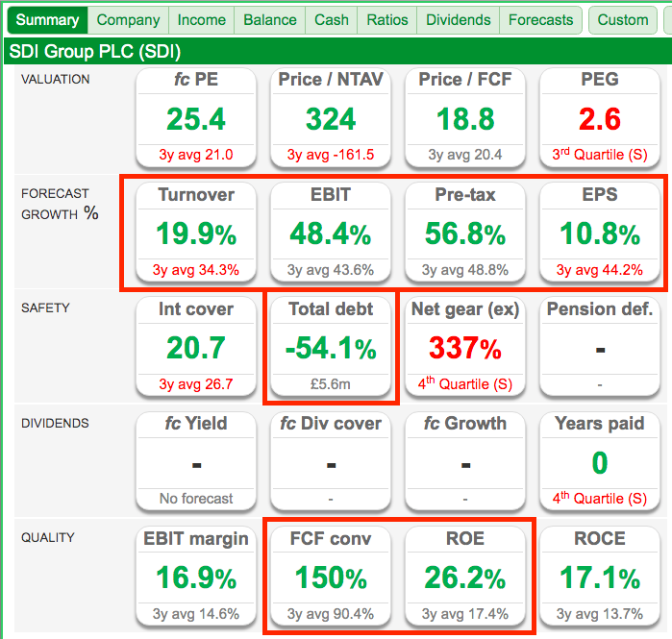Open the Forecasts tab

[x=541, y=20]
